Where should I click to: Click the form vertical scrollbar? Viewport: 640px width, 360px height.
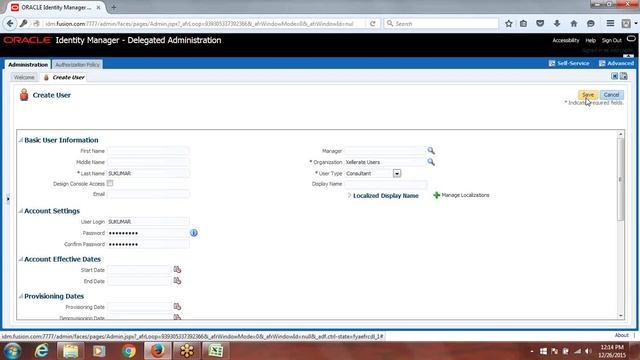(x=620, y=179)
